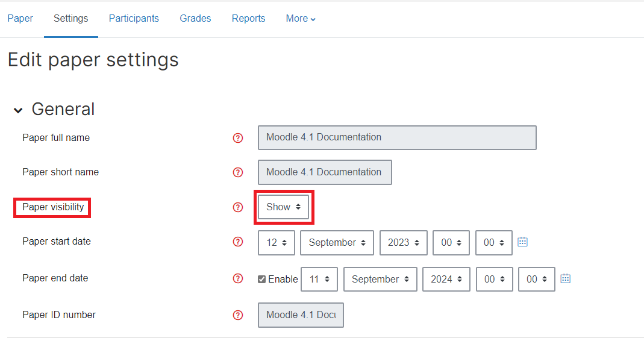Untick the Enable checkbox for end date
Viewport: 644px width, 338px height.
coord(261,280)
